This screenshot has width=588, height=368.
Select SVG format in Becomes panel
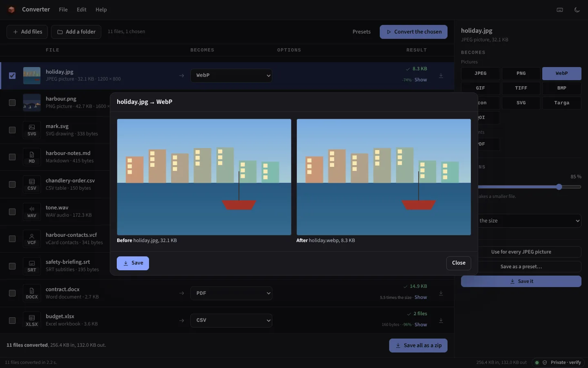(521, 103)
